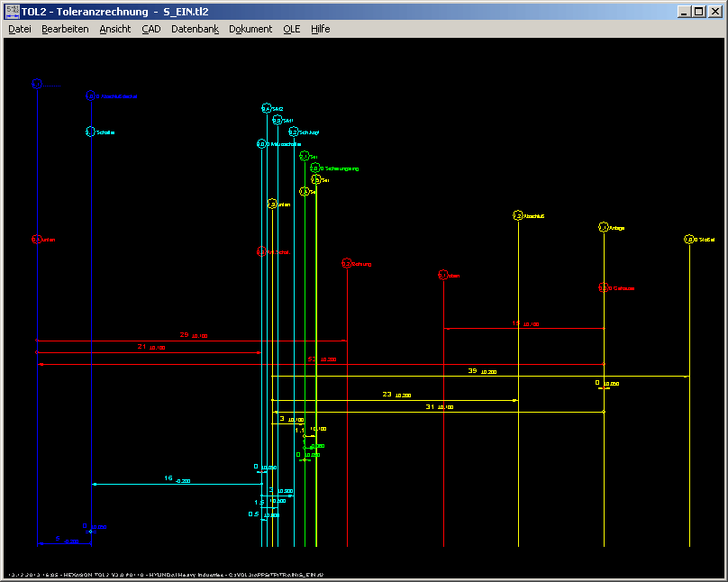The height and width of the screenshot is (582, 728).
Task: Select the yellow Stößel node circle
Action: click(x=689, y=240)
